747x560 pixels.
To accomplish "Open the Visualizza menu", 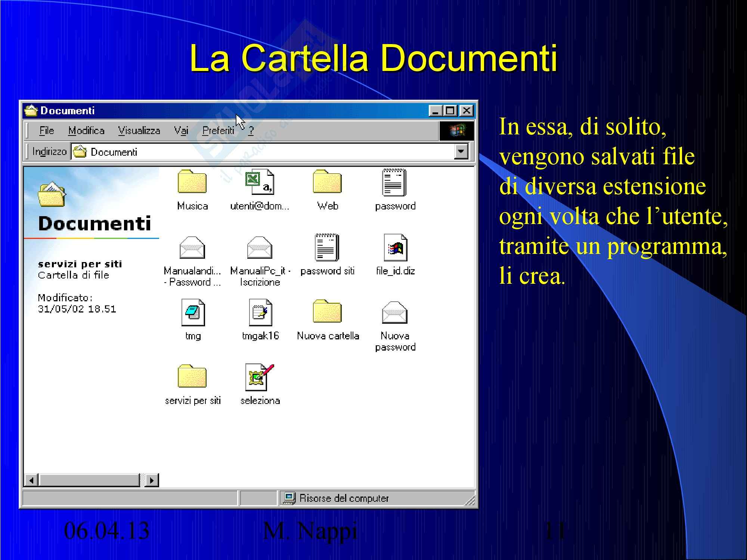I will (139, 131).
